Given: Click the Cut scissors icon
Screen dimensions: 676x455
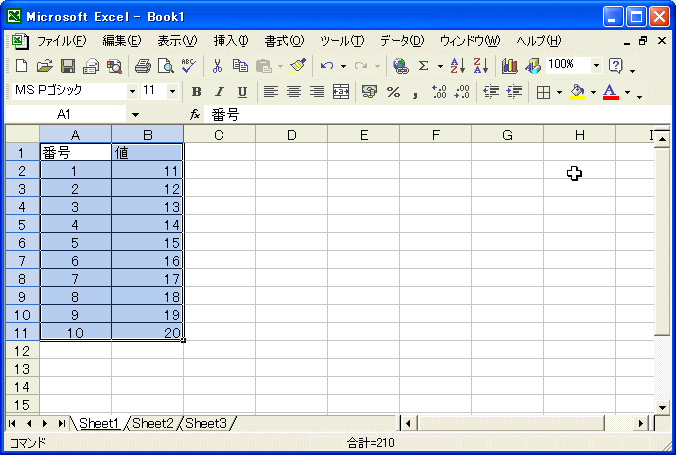Looking at the screenshot, I should (217, 66).
